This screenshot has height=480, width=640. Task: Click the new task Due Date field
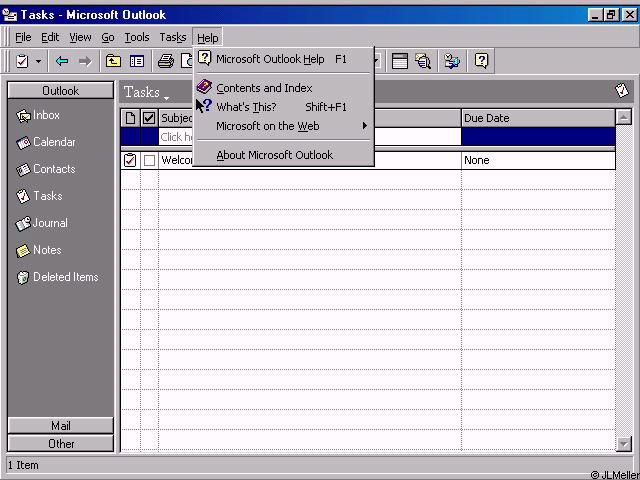click(538, 137)
